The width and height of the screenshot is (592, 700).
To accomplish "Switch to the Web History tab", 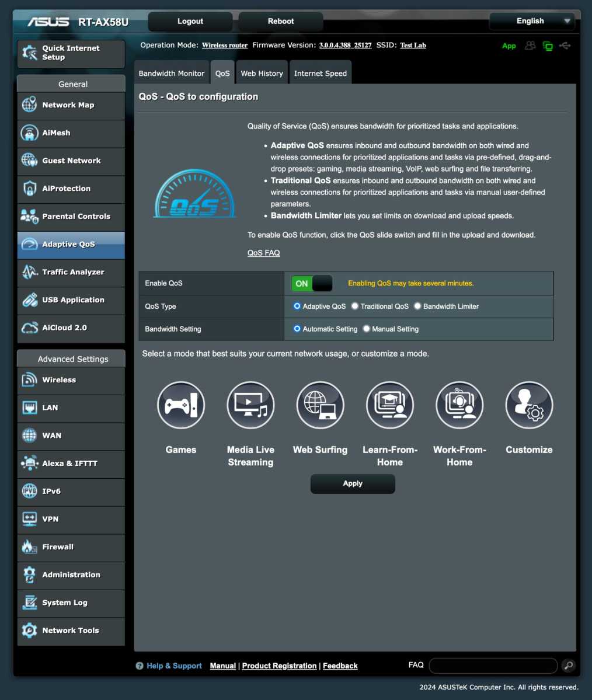I will click(x=262, y=73).
